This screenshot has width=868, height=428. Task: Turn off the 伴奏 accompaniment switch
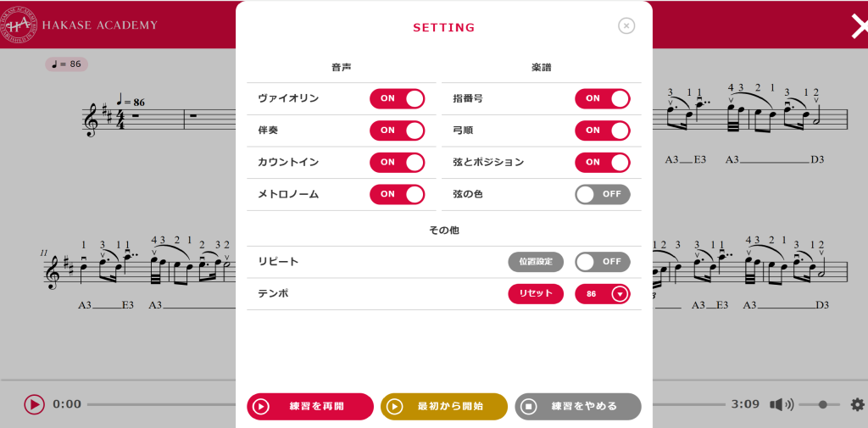point(397,131)
